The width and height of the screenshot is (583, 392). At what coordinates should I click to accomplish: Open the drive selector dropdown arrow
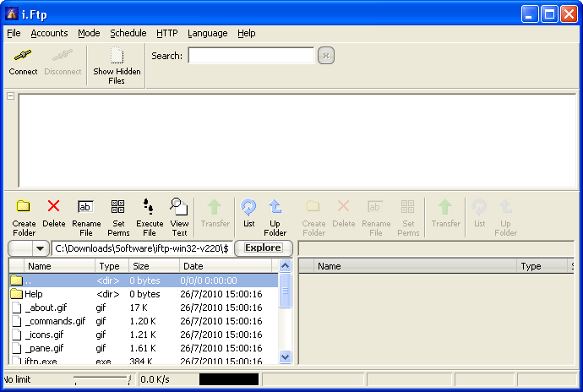pyautogui.click(x=41, y=248)
